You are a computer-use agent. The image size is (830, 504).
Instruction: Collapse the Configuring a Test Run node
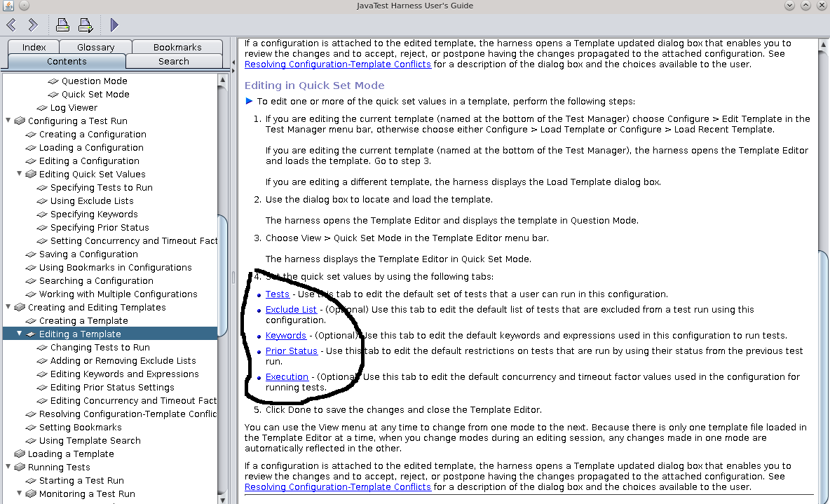coord(8,121)
